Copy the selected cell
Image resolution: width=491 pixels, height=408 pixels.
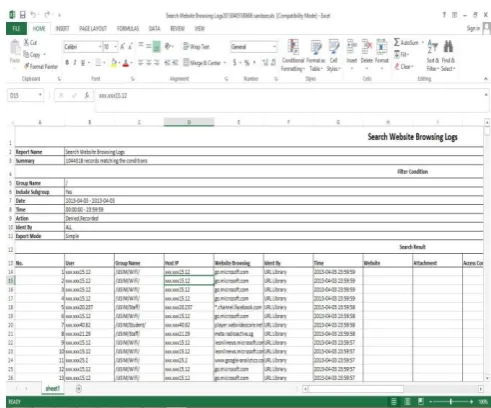pos(34,54)
